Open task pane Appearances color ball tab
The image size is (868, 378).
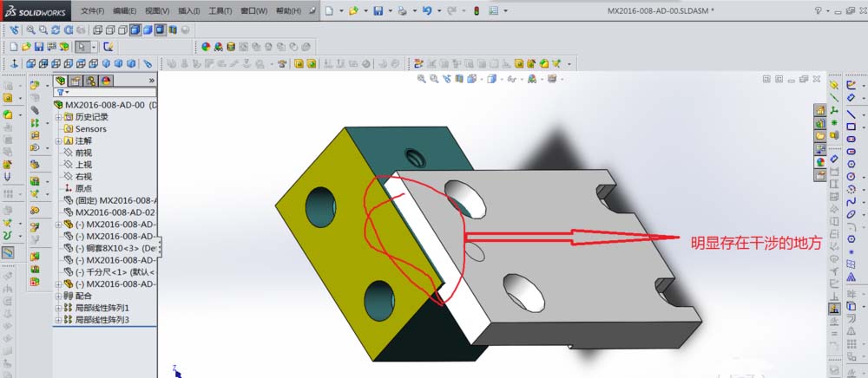(x=820, y=162)
